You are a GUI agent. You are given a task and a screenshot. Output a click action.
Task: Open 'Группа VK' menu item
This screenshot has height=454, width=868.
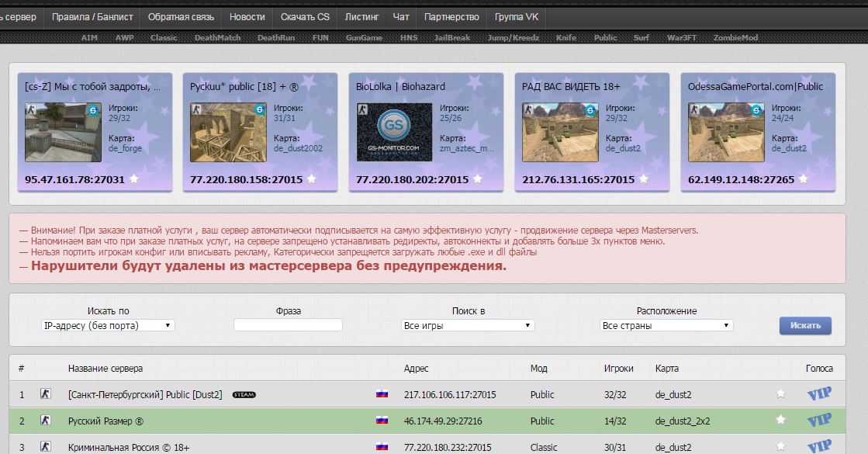point(517,17)
